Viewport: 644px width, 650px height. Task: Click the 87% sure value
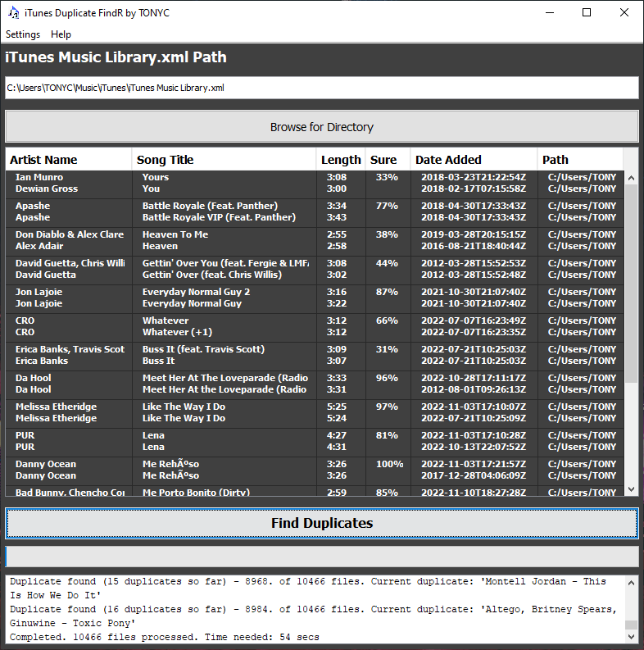click(387, 292)
